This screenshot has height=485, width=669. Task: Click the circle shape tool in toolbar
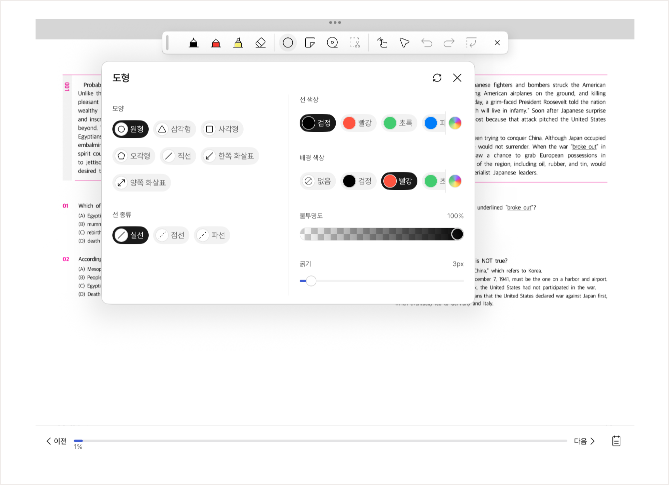click(x=288, y=43)
